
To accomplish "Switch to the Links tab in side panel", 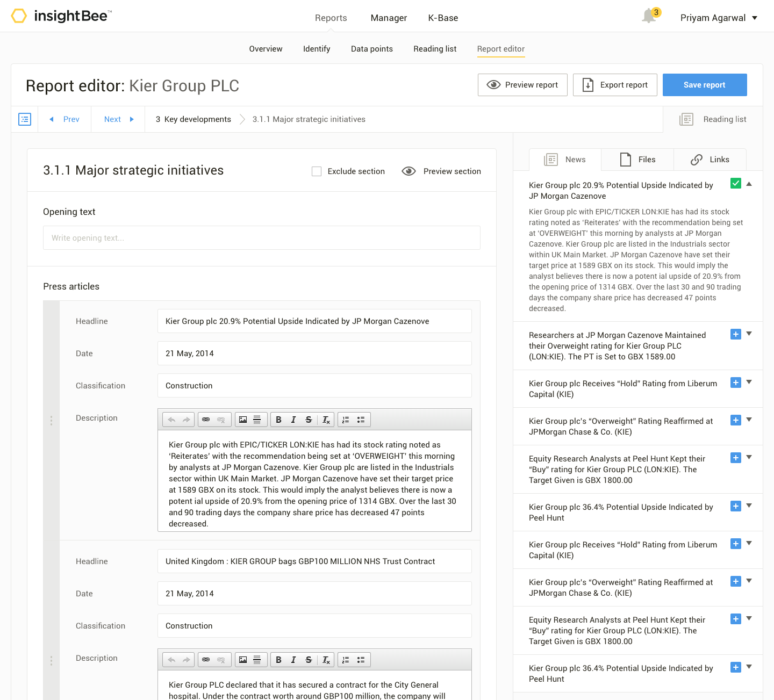I will (710, 160).
